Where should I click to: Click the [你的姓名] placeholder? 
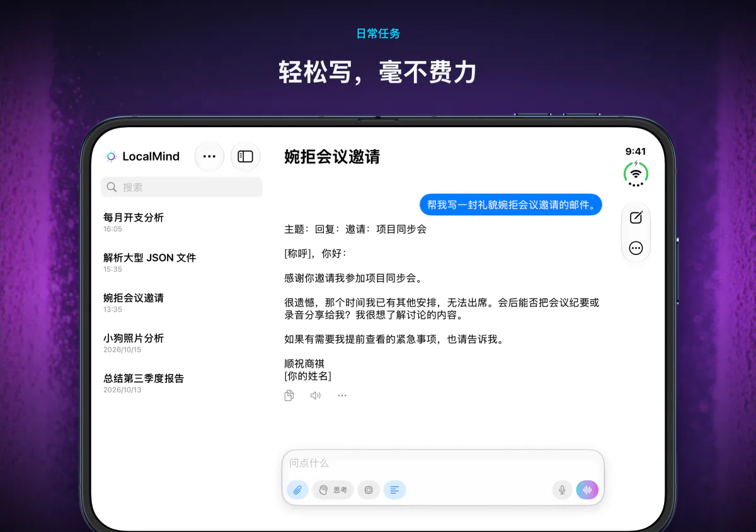(308, 376)
